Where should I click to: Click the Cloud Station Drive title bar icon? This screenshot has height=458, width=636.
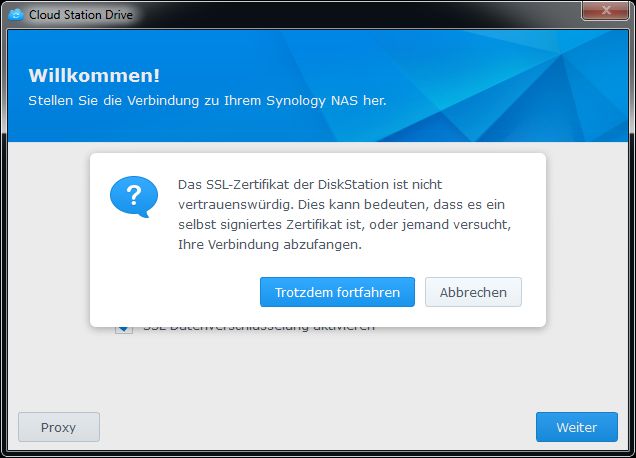coord(16,15)
